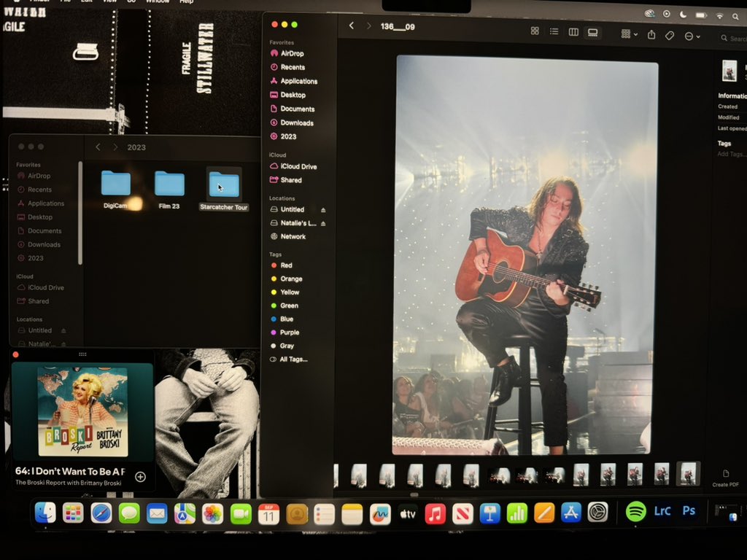Open Launchpad from the Dock

click(73, 513)
